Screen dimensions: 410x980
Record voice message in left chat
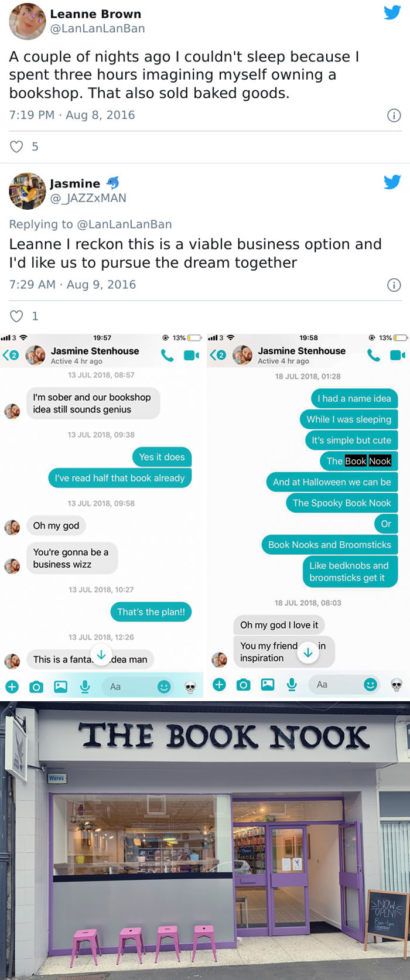[x=85, y=687]
